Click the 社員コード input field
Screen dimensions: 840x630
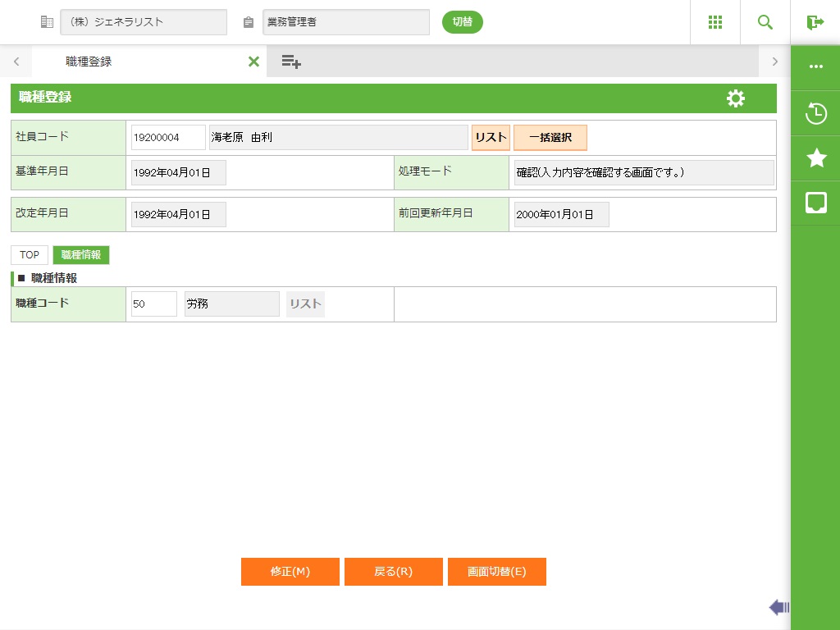[168, 138]
